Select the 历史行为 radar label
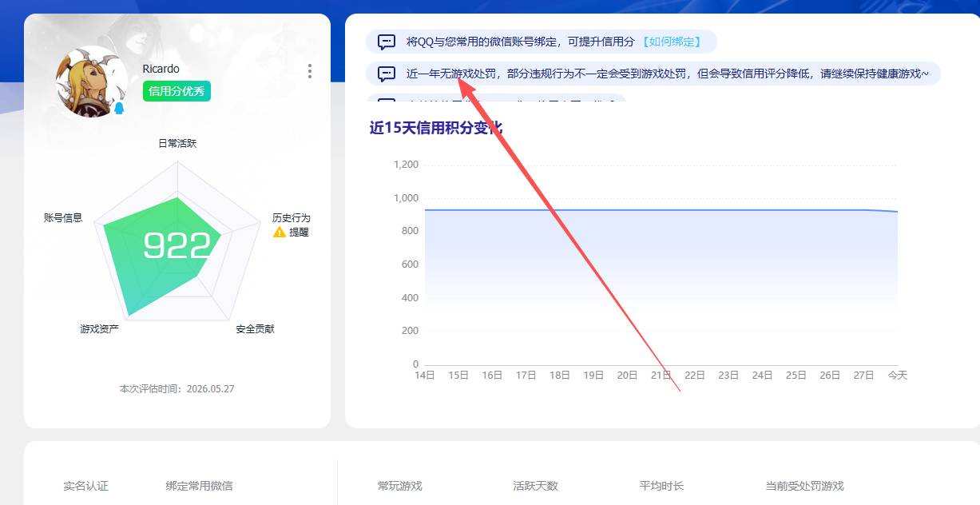Viewport: 980px width, 505px height. pos(291,217)
